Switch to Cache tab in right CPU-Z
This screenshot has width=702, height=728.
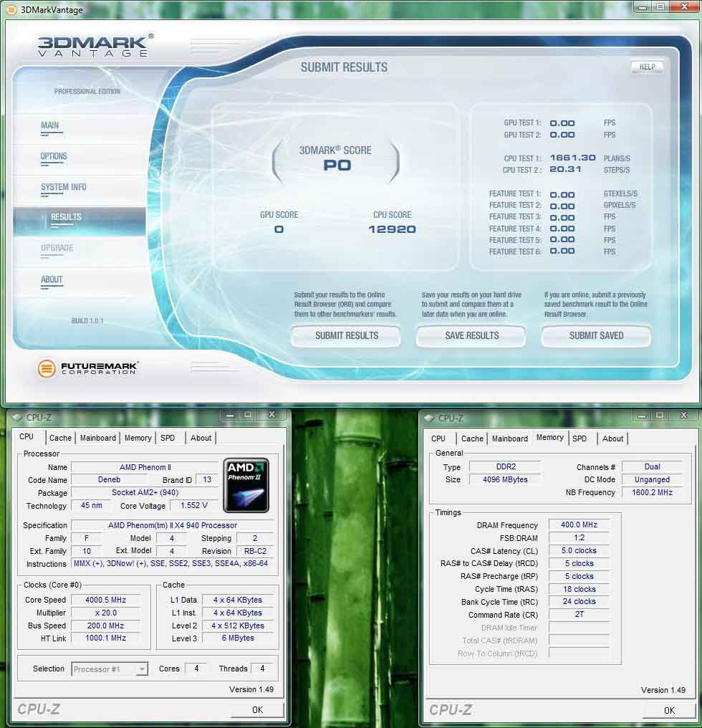click(472, 439)
